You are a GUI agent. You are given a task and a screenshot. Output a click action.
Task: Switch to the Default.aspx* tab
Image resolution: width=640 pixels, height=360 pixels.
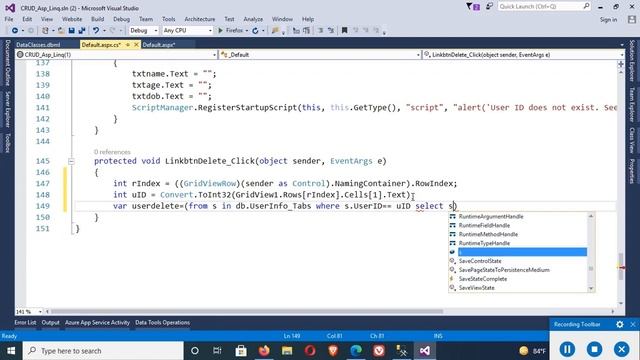pyautogui.click(x=159, y=45)
